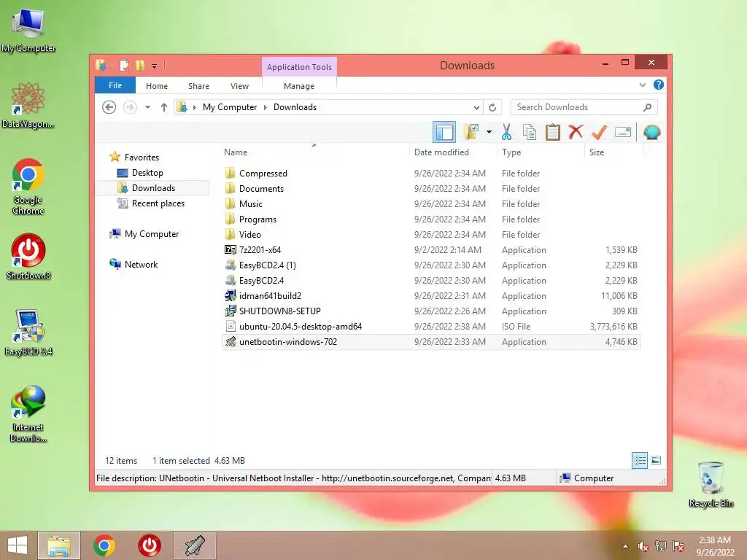
Task: Switch to large icons view button
Action: pyautogui.click(x=656, y=460)
